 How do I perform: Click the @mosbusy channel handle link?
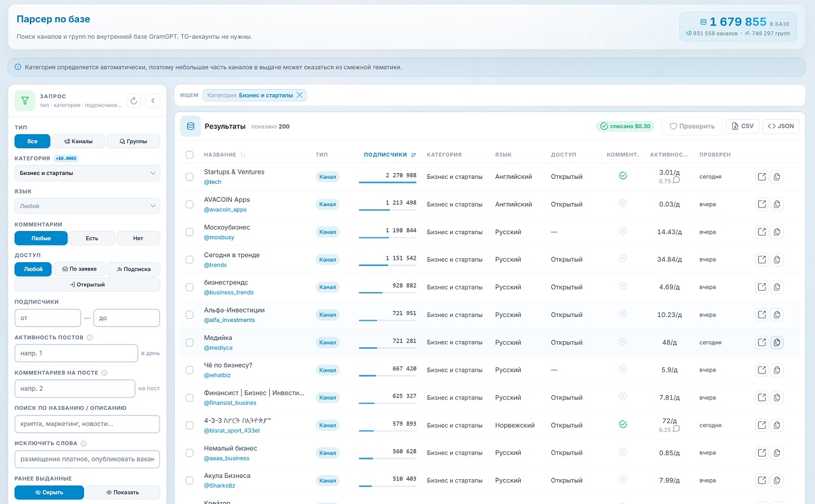tap(219, 237)
